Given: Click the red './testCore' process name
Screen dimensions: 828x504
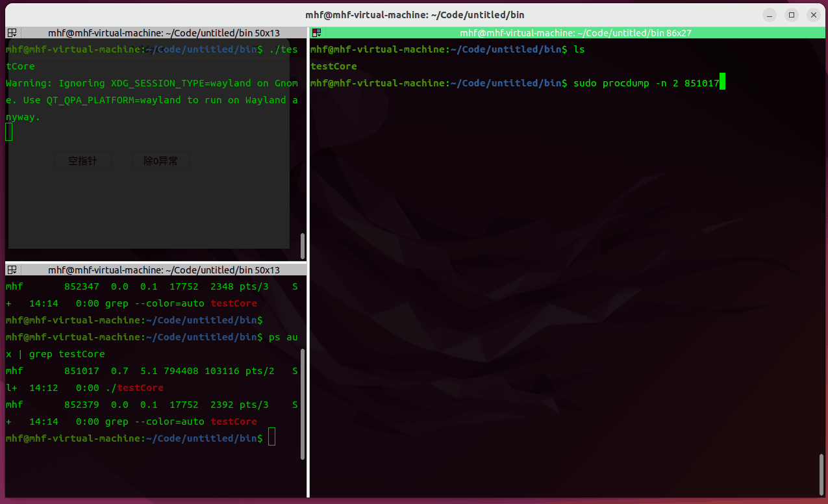Looking at the screenshot, I should [x=134, y=388].
